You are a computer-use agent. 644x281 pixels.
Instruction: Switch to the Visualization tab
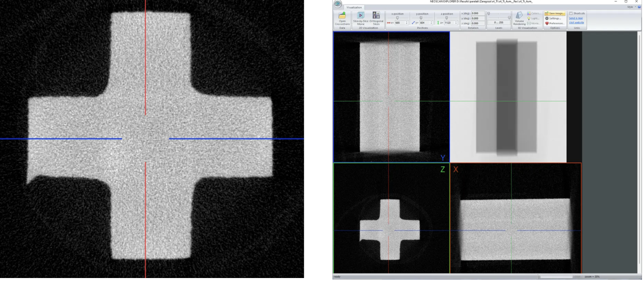tap(354, 7)
